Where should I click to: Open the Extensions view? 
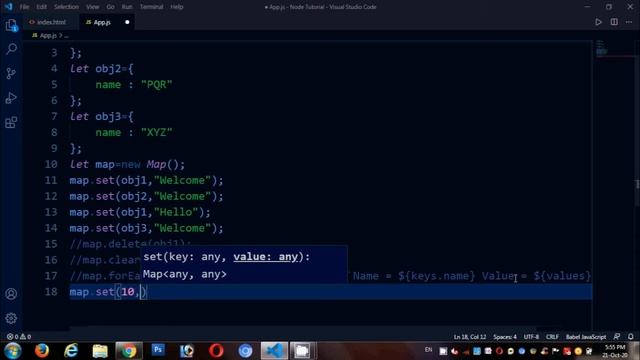(x=11, y=122)
